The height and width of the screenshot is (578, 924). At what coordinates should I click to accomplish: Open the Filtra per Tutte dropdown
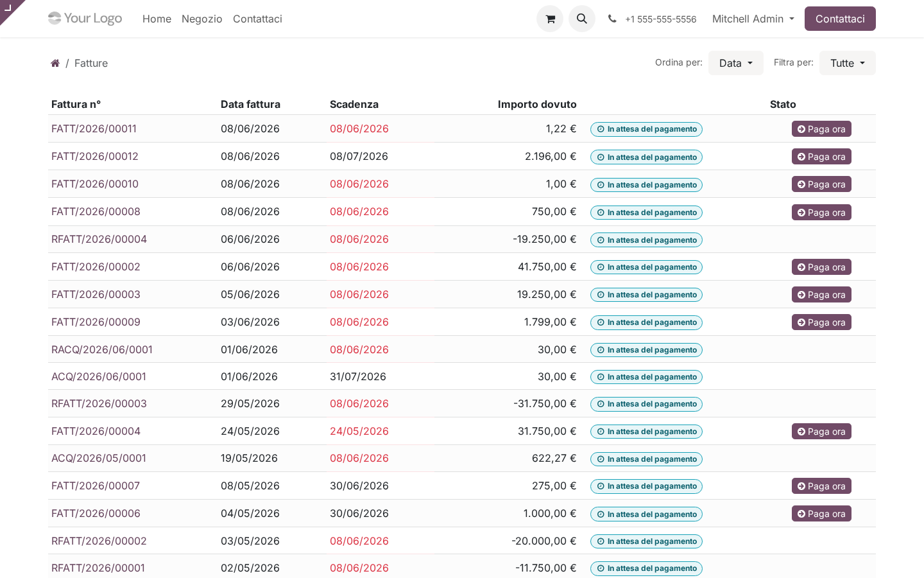pyautogui.click(x=848, y=63)
